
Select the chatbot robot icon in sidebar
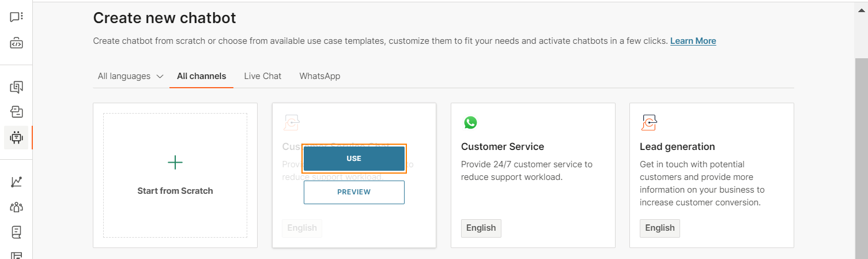16,138
